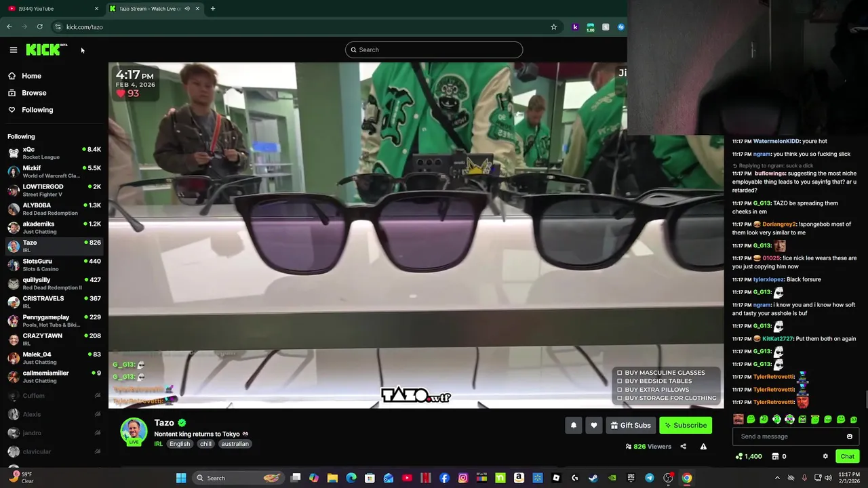Reload the page
The height and width of the screenshot is (488, 868).
tap(40, 27)
